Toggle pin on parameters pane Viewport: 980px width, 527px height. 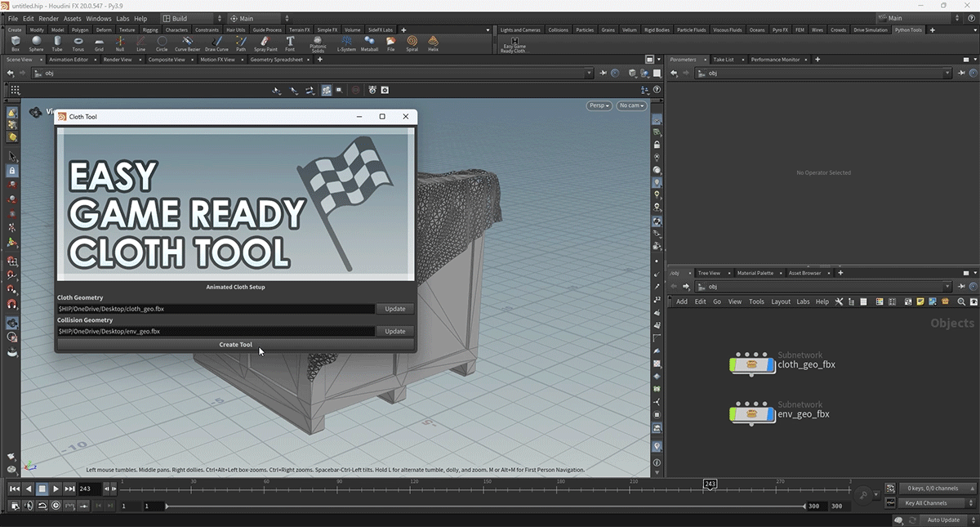coord(960,74)
